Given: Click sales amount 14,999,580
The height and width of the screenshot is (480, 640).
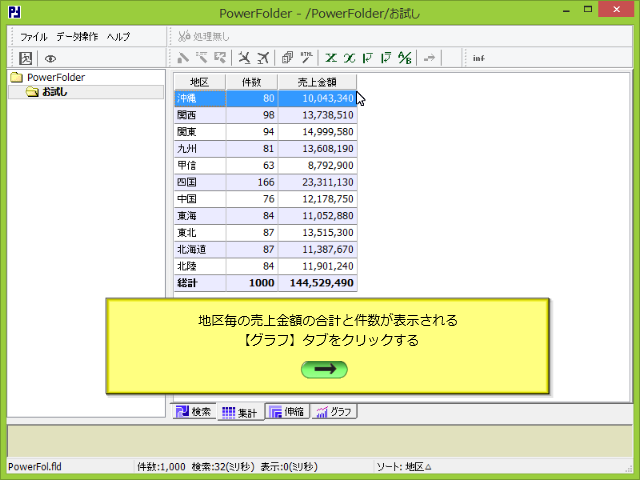Looking at the screenshot, I should coord(318,132).
